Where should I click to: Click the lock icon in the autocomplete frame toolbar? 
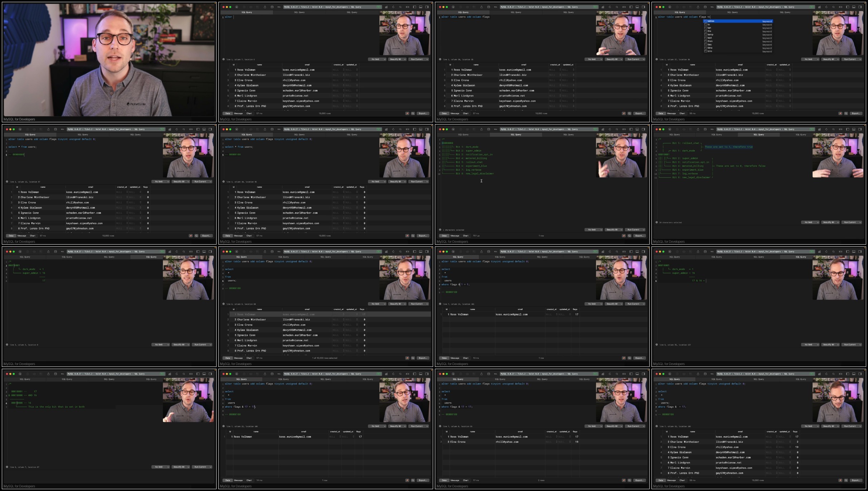click(698, 7)
